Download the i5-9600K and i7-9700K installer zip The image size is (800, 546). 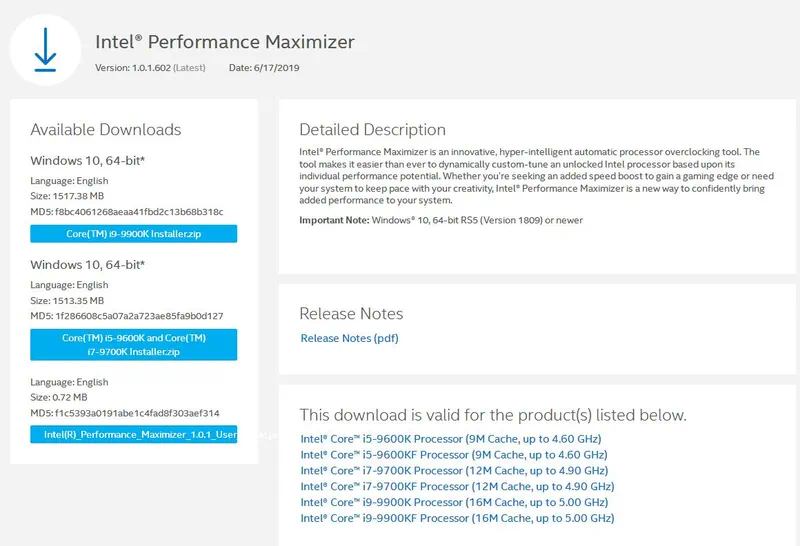pyautogui.click(x=133, y=345)
